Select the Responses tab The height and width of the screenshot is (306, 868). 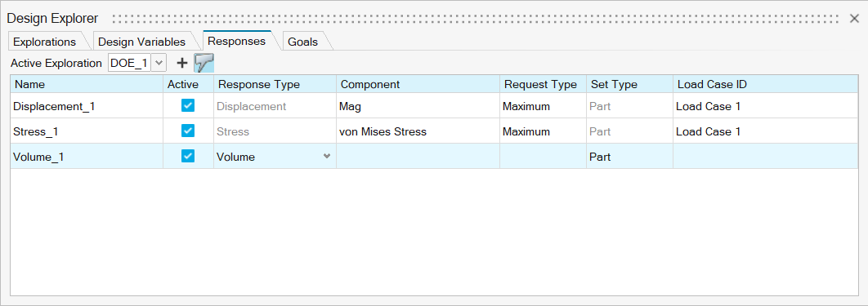click(x=237, y=41)
